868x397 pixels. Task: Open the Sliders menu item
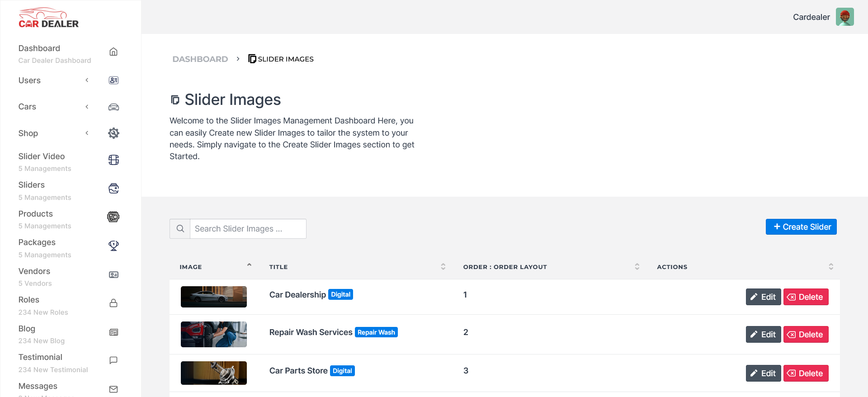[x=32, y=185]
